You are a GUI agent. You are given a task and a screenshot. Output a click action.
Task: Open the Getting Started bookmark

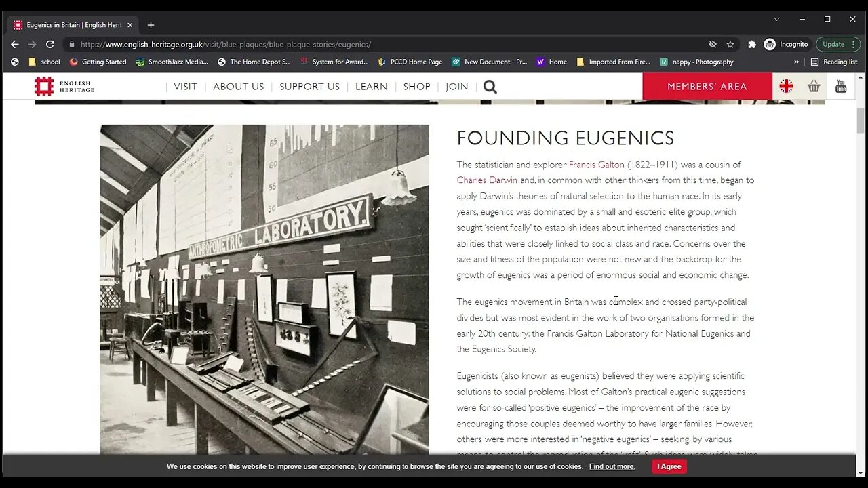98,62
